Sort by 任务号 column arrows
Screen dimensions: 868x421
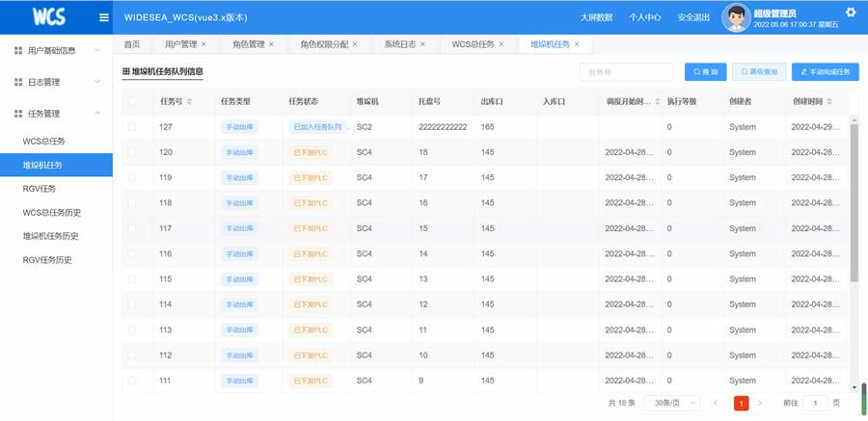pyautogui.click(x=190, y=102)
